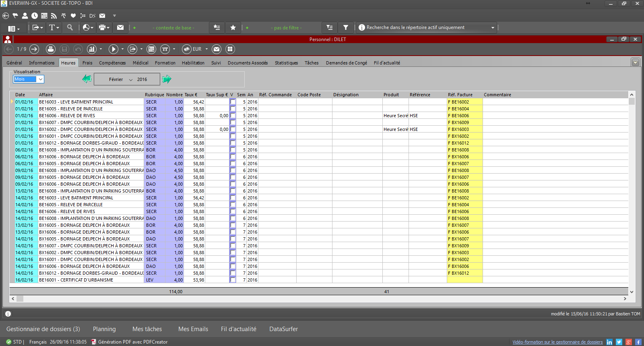The height and width of the screenshot is (346, 644).
Task: Open Vidéo-formation sur le gestionnaire de dossiers link
Action: coord(557,342)
